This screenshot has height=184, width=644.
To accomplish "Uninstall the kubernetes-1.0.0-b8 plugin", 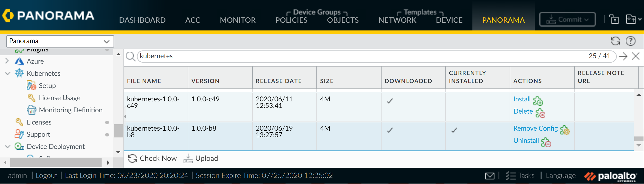I will coord(526,141).
